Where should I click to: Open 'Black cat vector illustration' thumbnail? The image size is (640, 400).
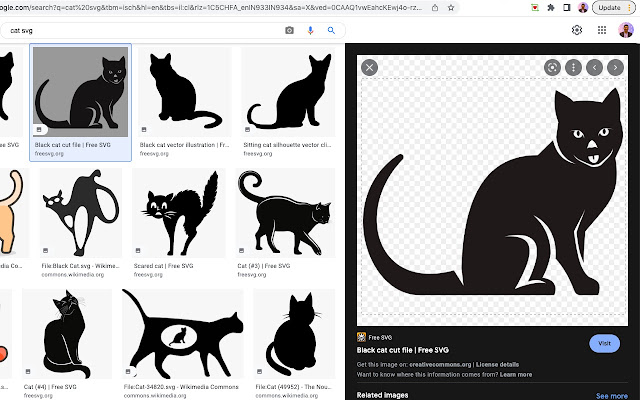[184, 92]
